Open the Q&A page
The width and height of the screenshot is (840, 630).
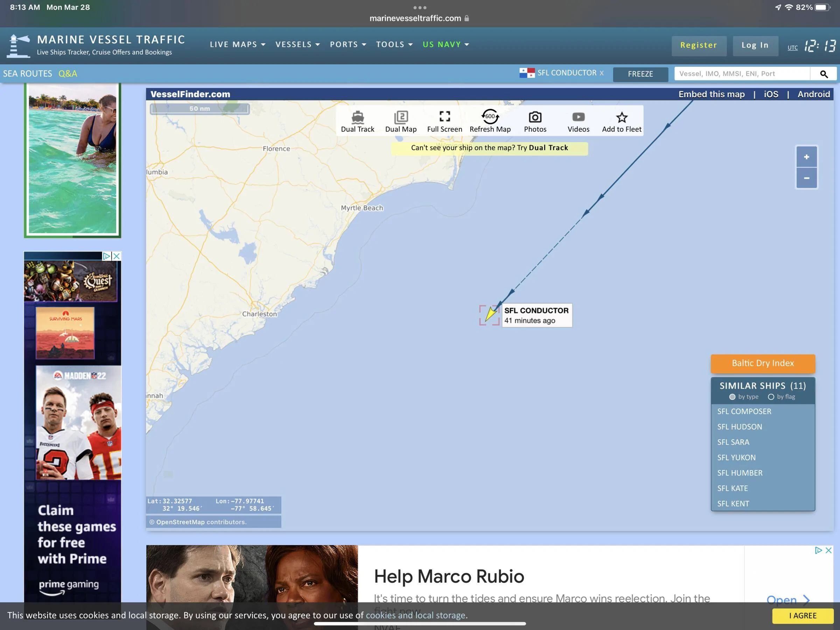(x=68, y=73)
